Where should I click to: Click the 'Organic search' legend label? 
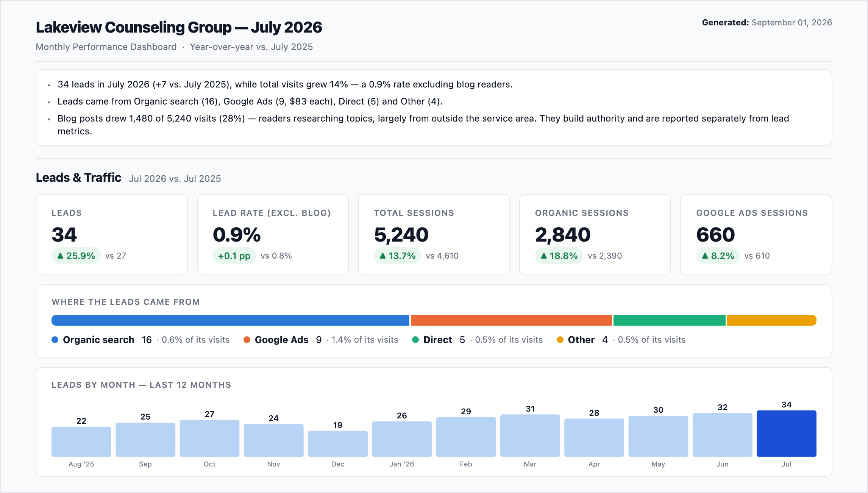pos(98,340)
